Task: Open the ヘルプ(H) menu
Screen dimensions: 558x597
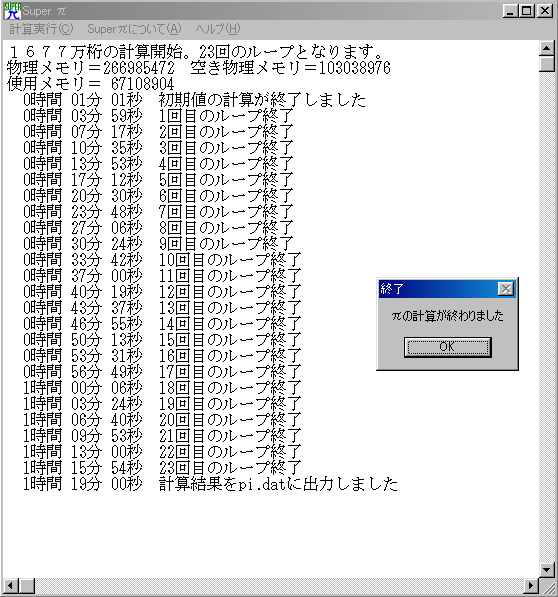Action: click(x=218, y=29)
